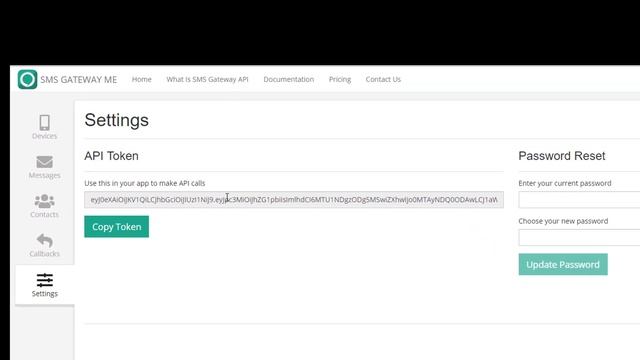Click the Update Password button
The width and height of the screenshot is (640, 360).
click(x=563, y=264)
